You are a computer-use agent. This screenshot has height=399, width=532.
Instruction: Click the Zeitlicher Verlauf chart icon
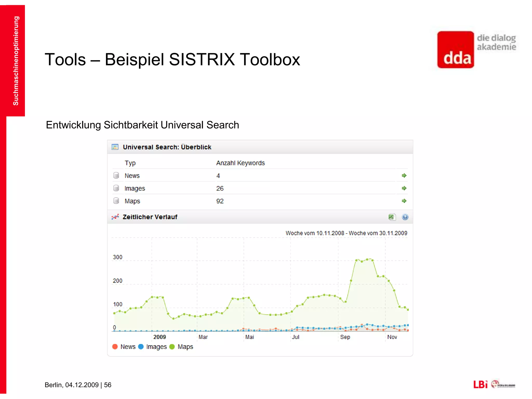click(x=115, y=217)
